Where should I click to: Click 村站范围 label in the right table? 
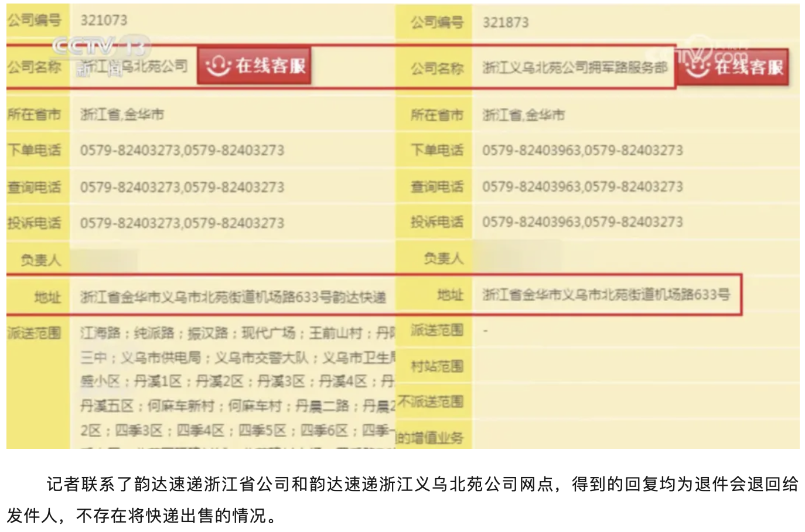(x=437, y=366)
